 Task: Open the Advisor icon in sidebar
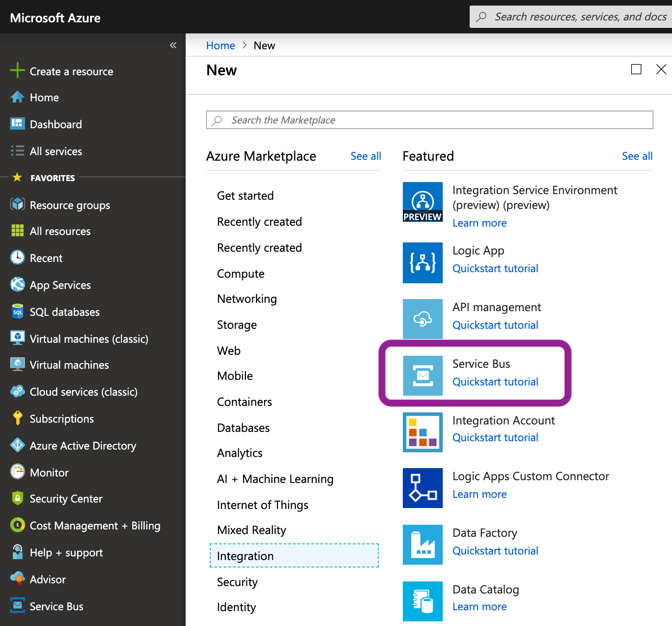17,579
